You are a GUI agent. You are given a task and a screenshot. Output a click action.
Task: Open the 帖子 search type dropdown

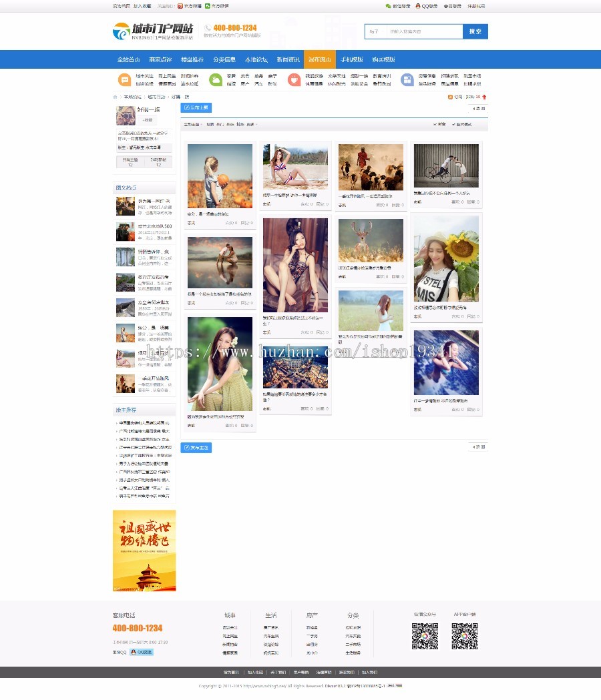tap(375, 31)
